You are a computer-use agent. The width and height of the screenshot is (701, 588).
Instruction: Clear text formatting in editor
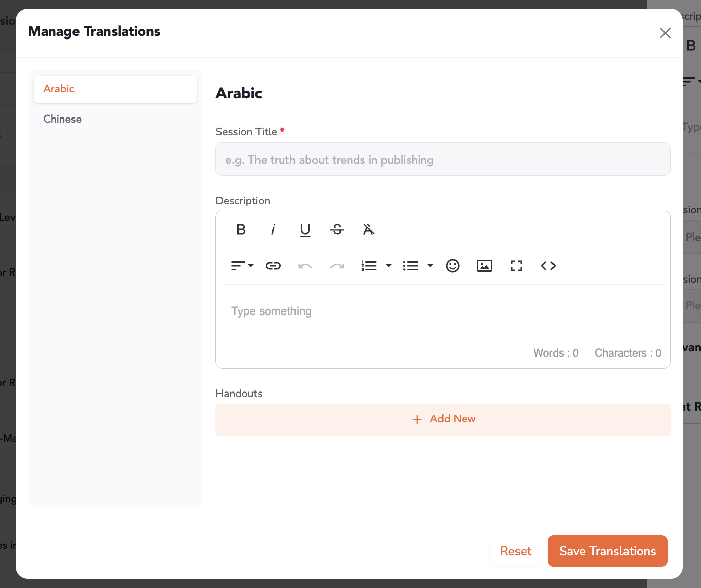[369, 230]
